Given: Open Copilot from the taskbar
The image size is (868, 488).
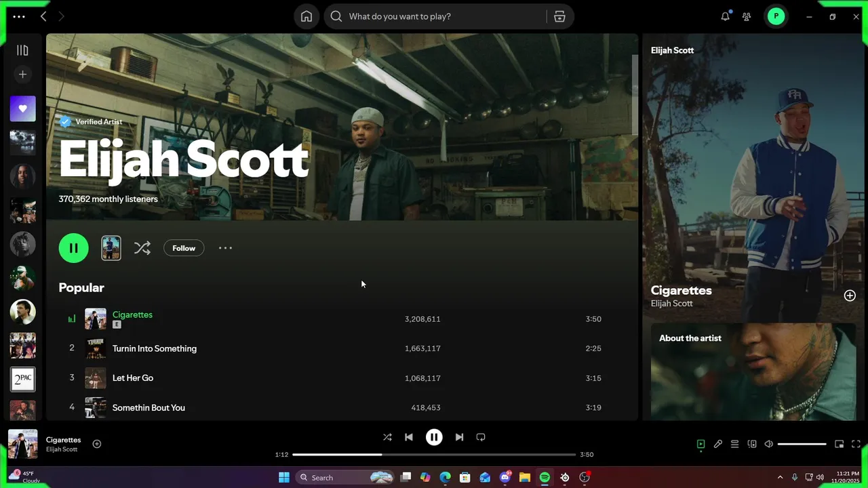Looking at the screenshot, I should (425, 477).
